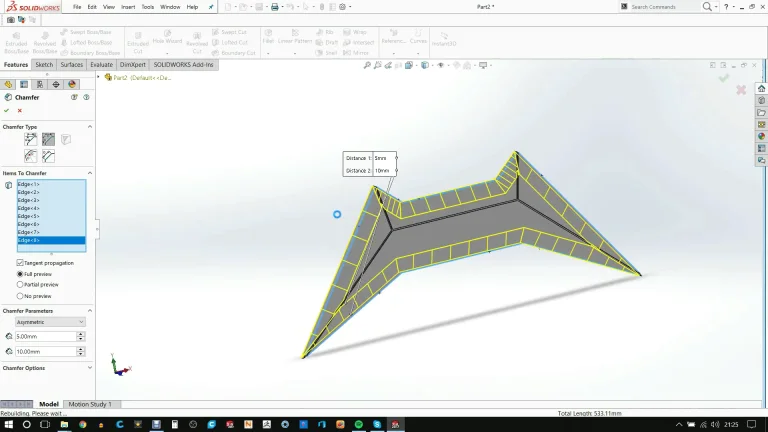Click the Home icon in the right task pane
768x432 pixels.
(x=761, y=88)
